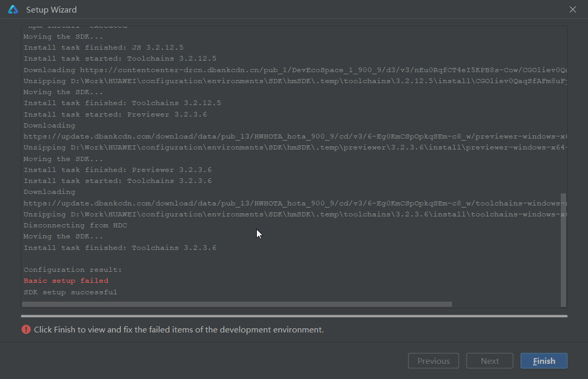
Task: Click the completed setup progress bar
Action: (x=294, y=316)
